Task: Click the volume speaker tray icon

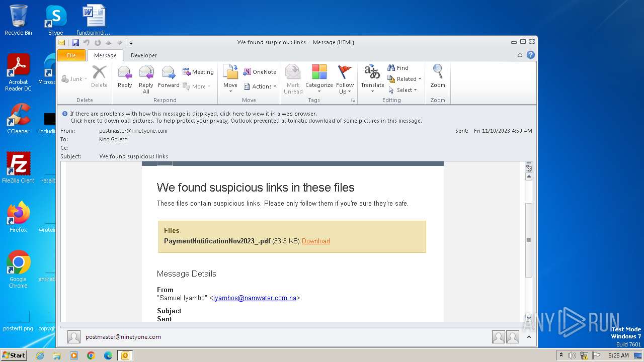Action: coord(572,355)
